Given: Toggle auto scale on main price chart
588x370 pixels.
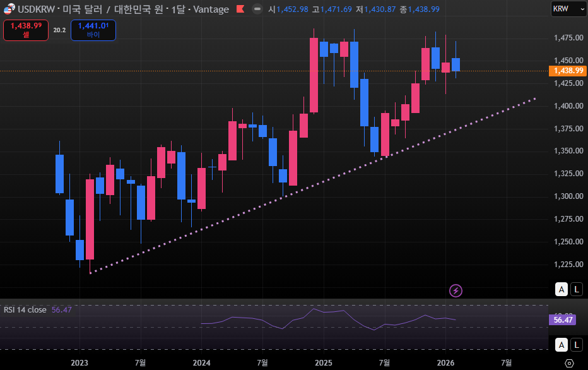Looking at the screenshot, I should pos(560,289).
